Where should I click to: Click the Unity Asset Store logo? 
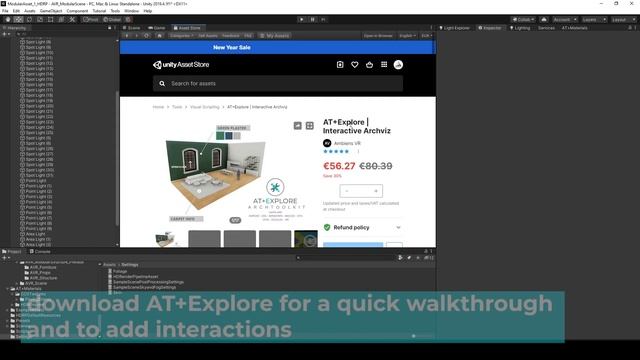181,64
